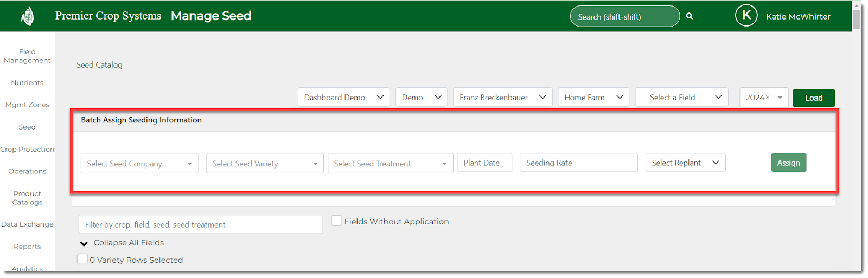Open the Dashboard Demo dropdown
Viewport: 868px width, 278px height.
(x=343, y=98)
